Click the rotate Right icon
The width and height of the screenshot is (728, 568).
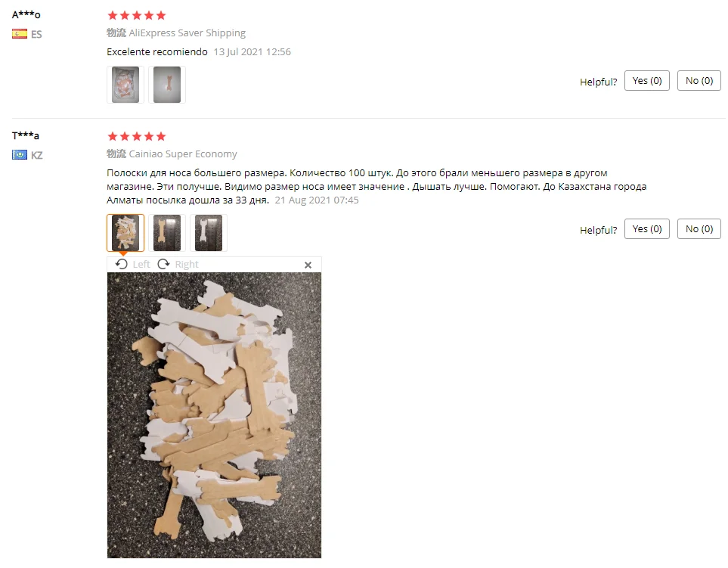pos(163,264)
